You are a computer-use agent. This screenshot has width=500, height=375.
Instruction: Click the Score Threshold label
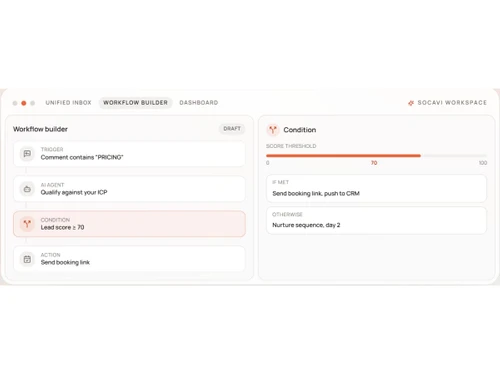tap(291, 146)
